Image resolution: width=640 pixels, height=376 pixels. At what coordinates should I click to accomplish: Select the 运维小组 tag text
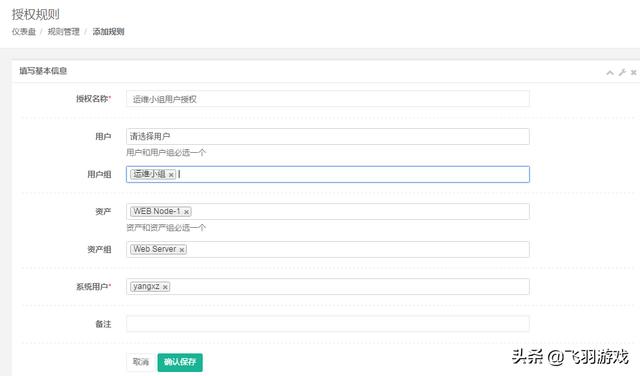click(149, 174)
